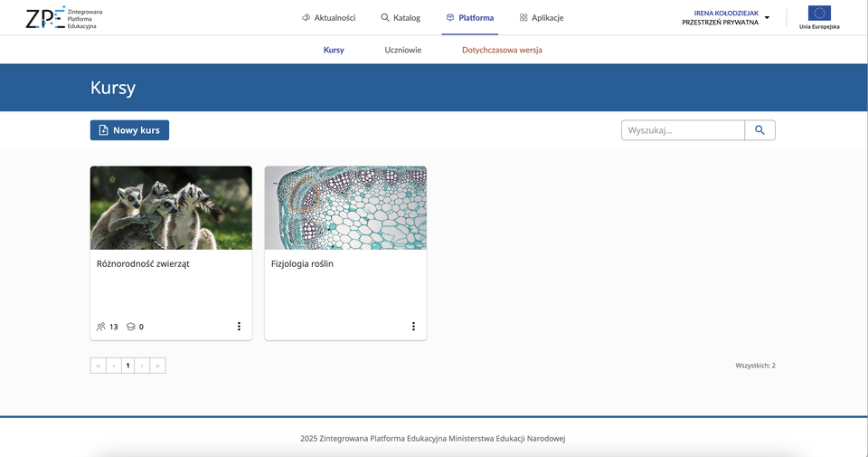Click the magnifier search button
Screen dimensions: 868x457
(x=759, y=130)
